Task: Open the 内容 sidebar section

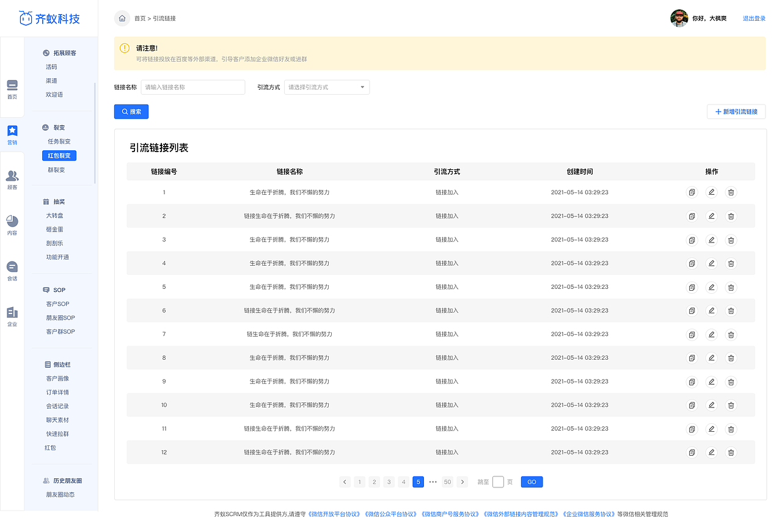Action: click(x=12, y=225)
